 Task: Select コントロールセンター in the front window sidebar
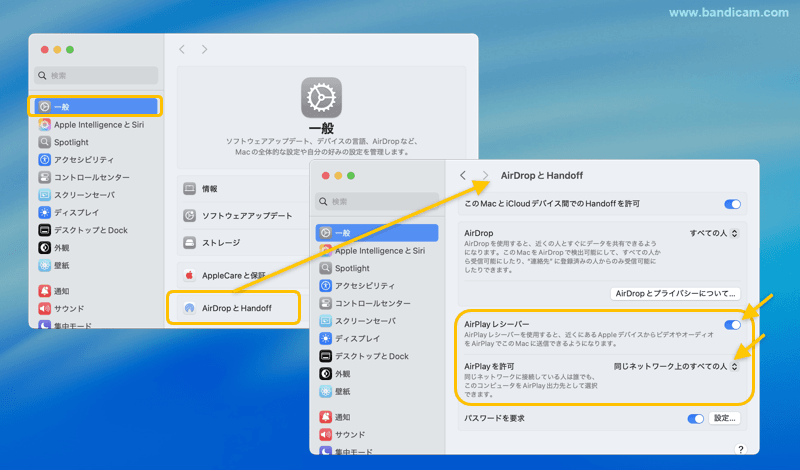click(372, 303)
